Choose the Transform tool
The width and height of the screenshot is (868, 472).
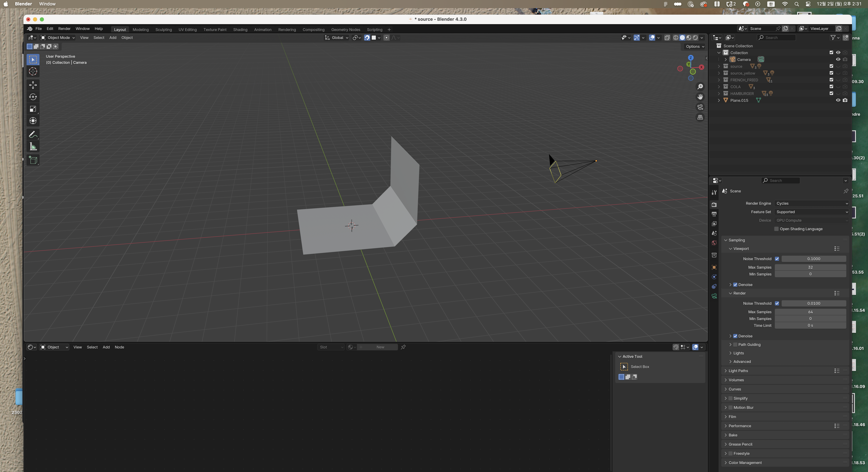click(33, 121)
